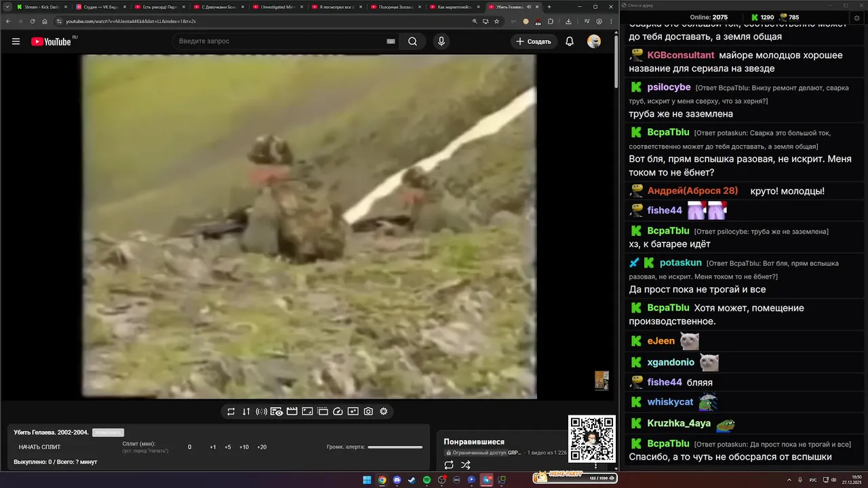
Task: Click the video player frame
Action: tap(309, 226)
